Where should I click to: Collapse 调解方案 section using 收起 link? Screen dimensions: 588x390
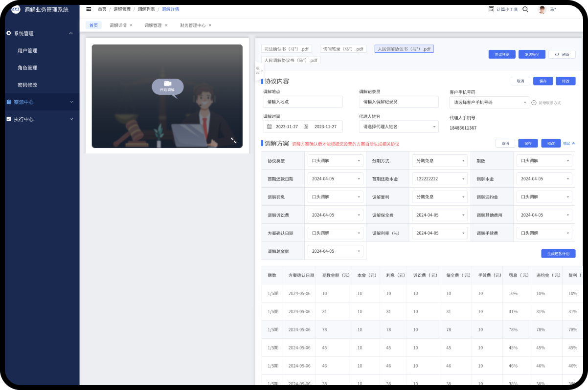[x=569, y=144]
